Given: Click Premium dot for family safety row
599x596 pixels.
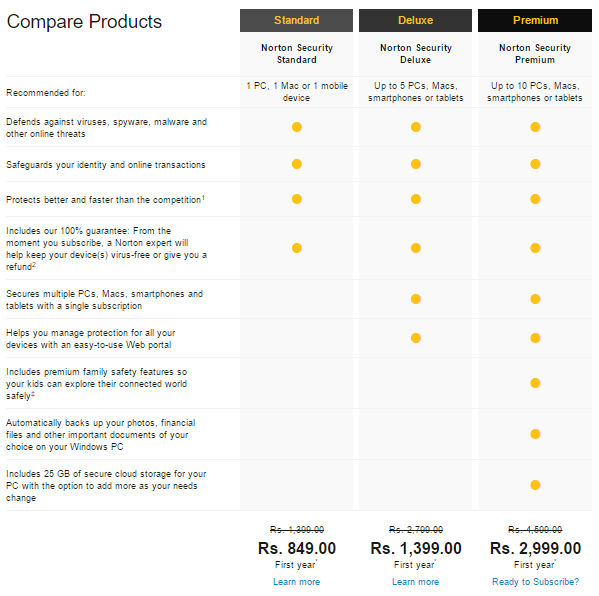Looking at the screenshot, I should [x=535, y=383].
